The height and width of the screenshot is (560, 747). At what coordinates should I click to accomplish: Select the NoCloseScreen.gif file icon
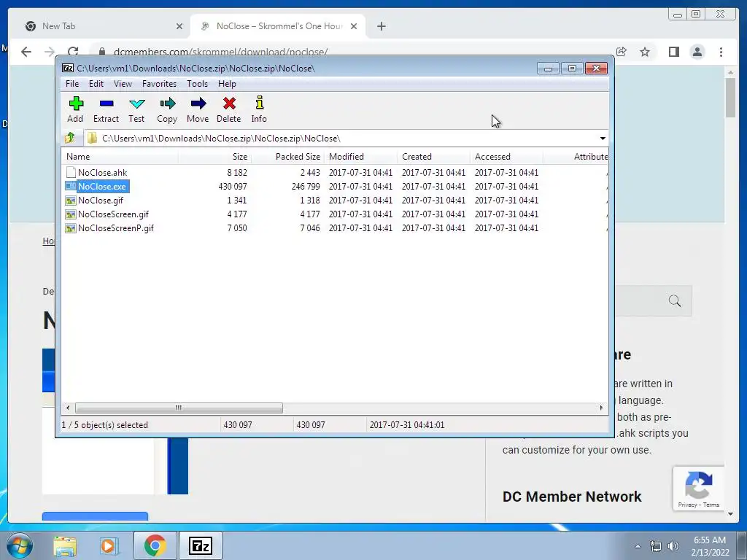(x=71, y=214)
